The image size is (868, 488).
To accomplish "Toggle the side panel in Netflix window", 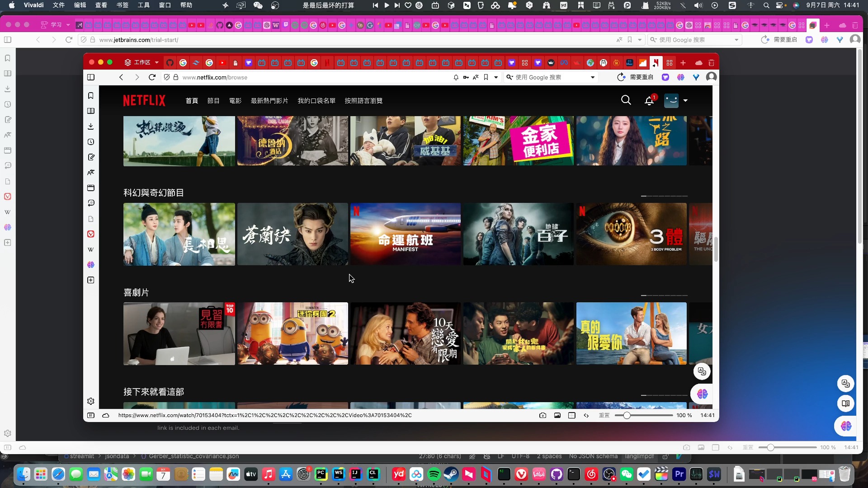I will pyautogui.click(x=91, y=77).
